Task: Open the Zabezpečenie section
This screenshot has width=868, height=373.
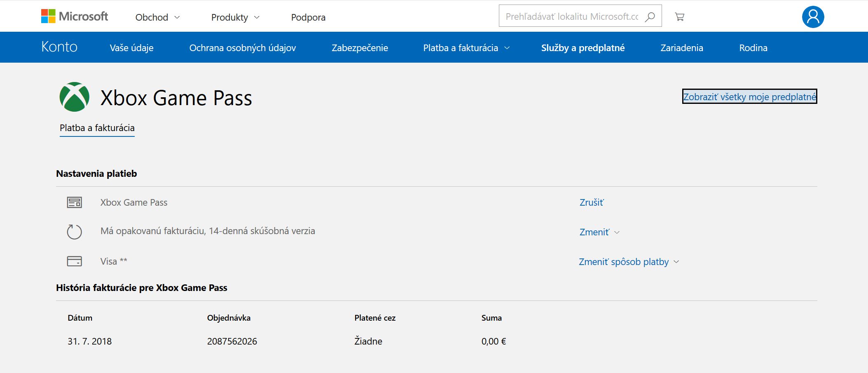Action: (360, 48)
